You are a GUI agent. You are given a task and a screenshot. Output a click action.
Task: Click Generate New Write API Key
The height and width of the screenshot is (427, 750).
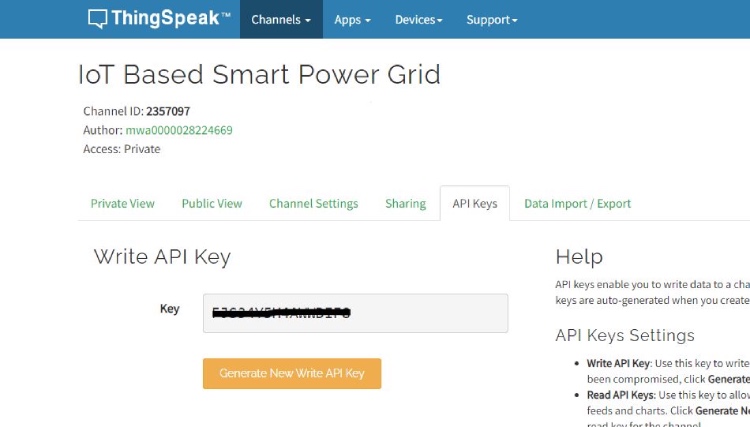(292, 373)
